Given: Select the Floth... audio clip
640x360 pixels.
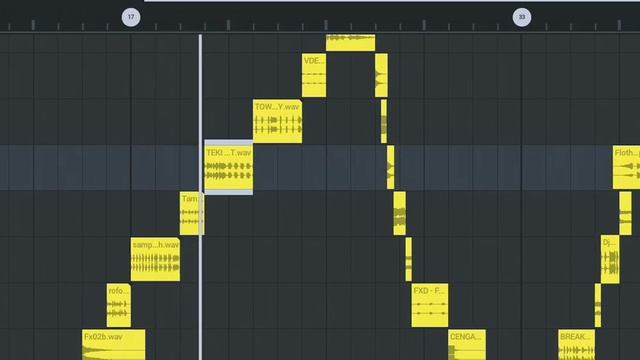Looking at the screenshot, I should pos(627,167).
